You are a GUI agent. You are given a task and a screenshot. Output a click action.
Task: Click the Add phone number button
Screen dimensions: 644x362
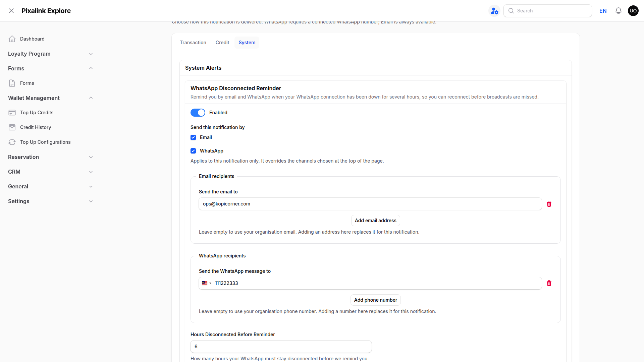point(376,300)
